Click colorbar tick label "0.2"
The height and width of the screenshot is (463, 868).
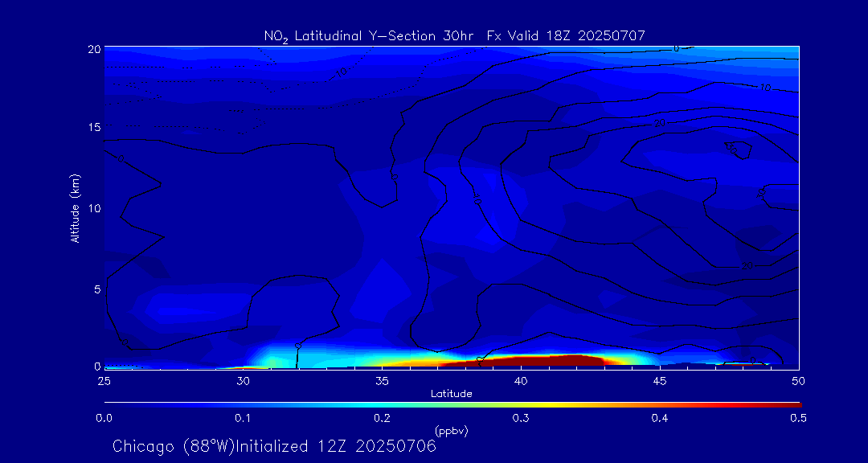382,419
